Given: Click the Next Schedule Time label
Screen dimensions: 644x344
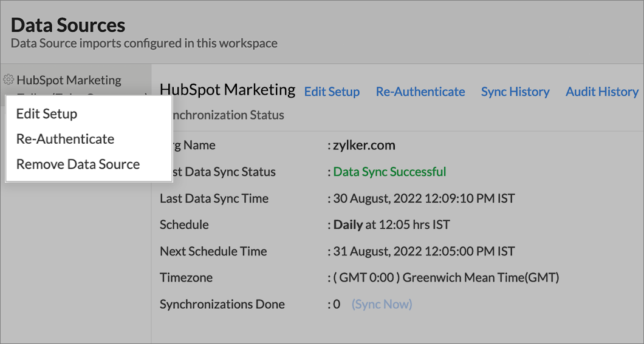Looking at the screenshot, I should (213, 251).
